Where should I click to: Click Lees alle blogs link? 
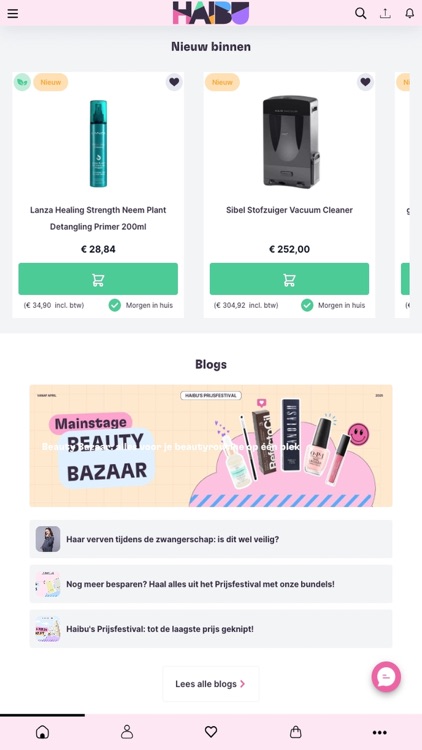[x=211, y=684]
